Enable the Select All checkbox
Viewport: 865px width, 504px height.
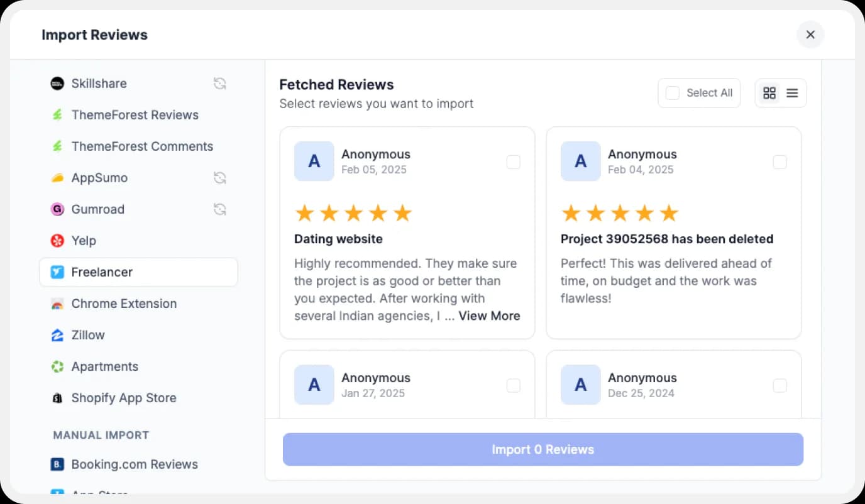(x=672, y=92)
